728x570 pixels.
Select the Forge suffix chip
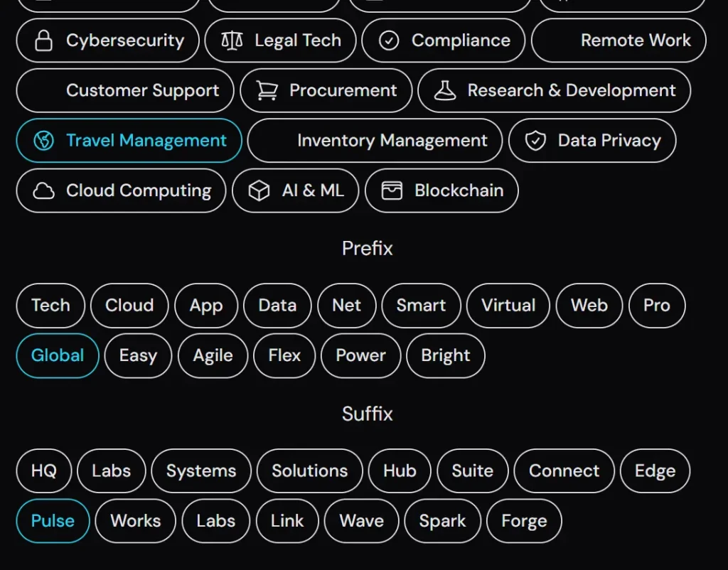(x=524, y=521)
